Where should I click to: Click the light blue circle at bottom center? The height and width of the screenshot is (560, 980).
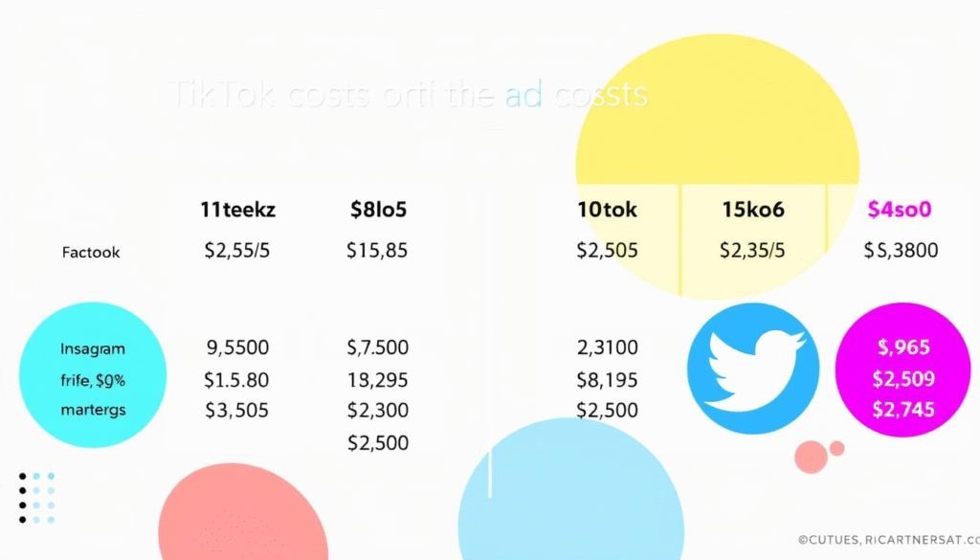coord(570,495)
